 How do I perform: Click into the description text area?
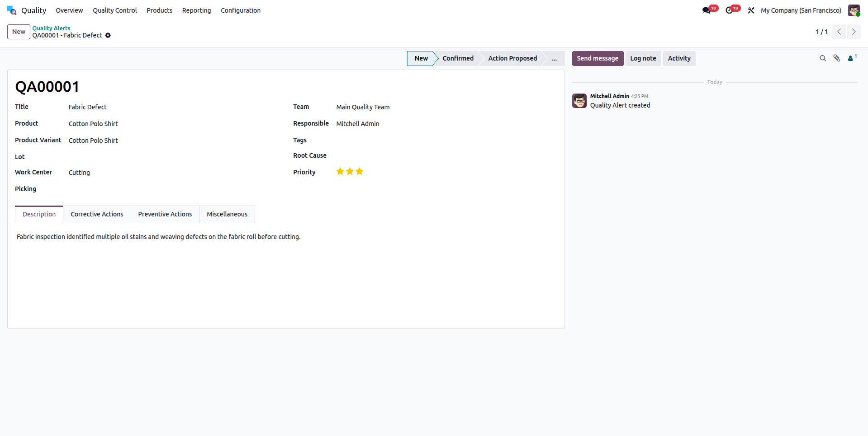pos(286,237)
